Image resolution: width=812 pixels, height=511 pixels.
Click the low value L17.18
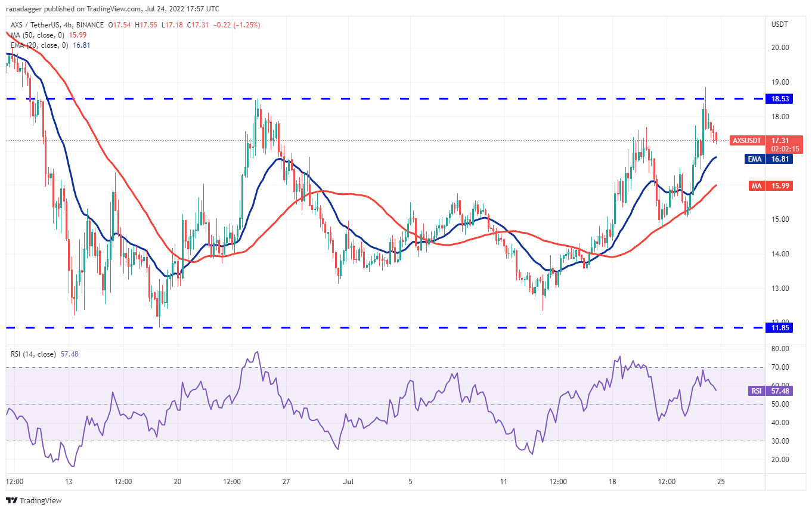(173, 25)
